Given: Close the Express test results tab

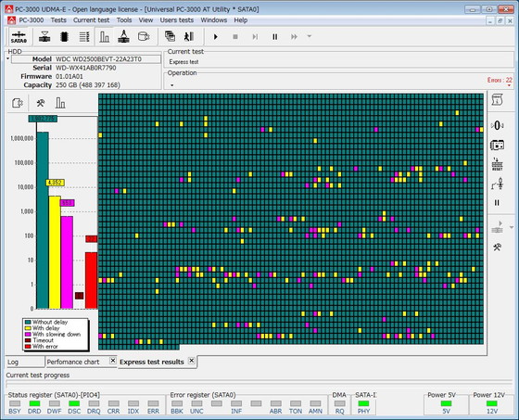Looking at the screenshot, I should coord(191,361).
